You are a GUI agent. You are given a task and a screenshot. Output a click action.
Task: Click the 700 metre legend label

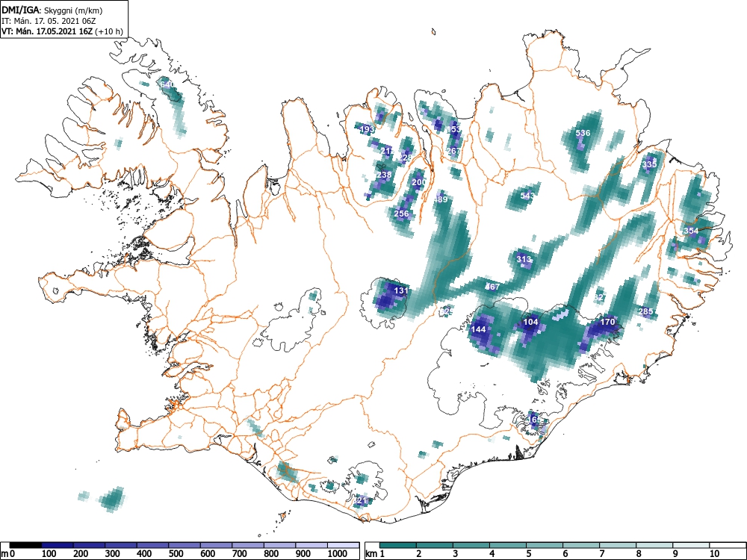point(240,553)
